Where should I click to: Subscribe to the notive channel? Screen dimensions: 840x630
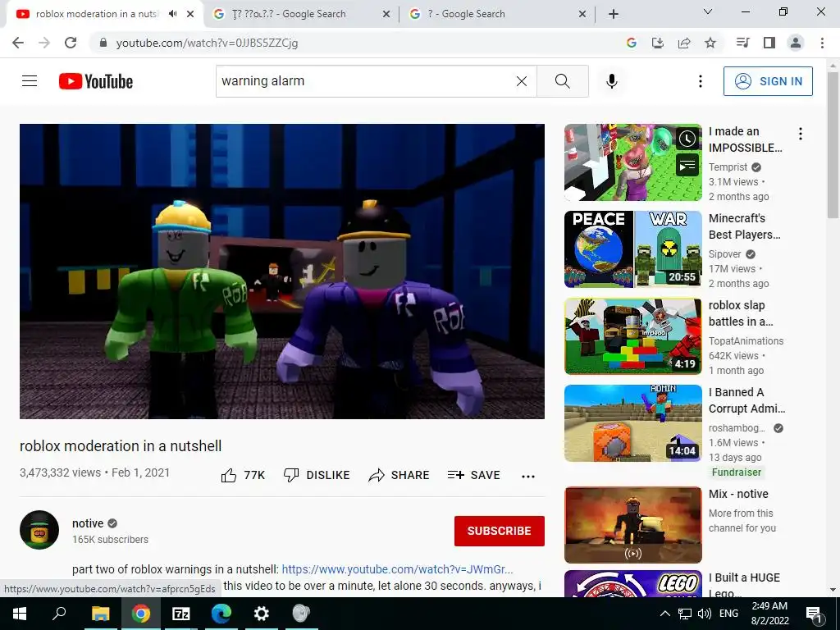pyautogui.click(x=500, y=531)
